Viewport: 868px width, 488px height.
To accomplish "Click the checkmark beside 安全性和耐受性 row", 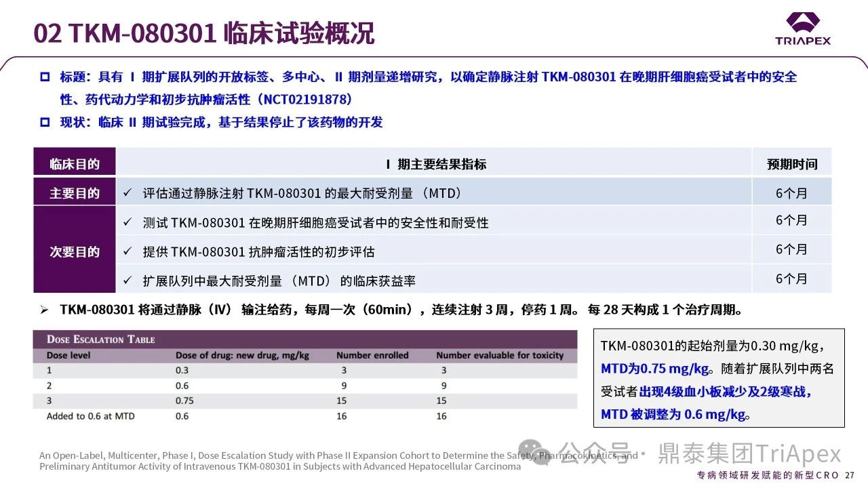I will pyautogui.click(x=127, y=222).
